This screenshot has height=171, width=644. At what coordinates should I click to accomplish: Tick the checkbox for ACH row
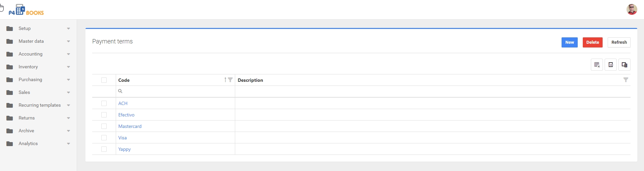[104, 103]
